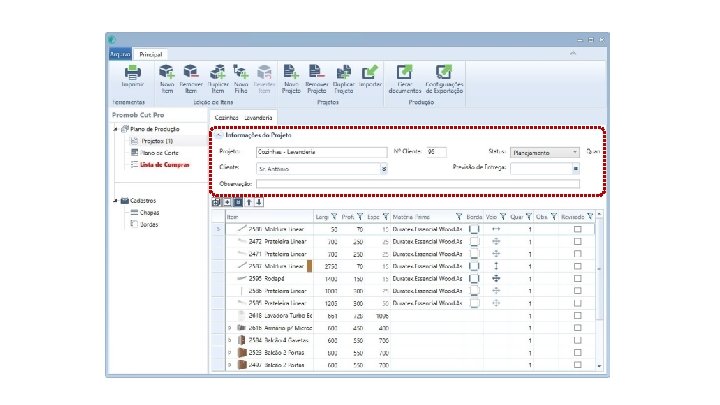Click the Duplicar Projeto ribbon icon

[x=343, y=72]
